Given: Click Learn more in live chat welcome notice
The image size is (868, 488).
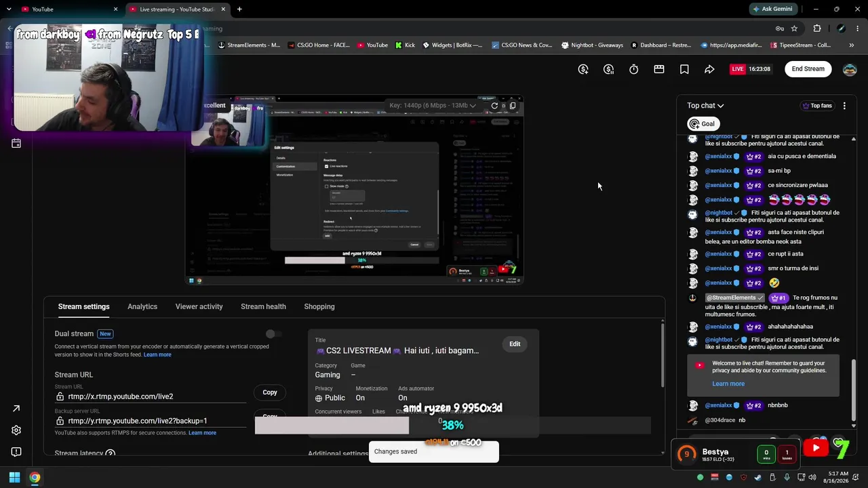Looking at the screenshot, I should (728, 384).
